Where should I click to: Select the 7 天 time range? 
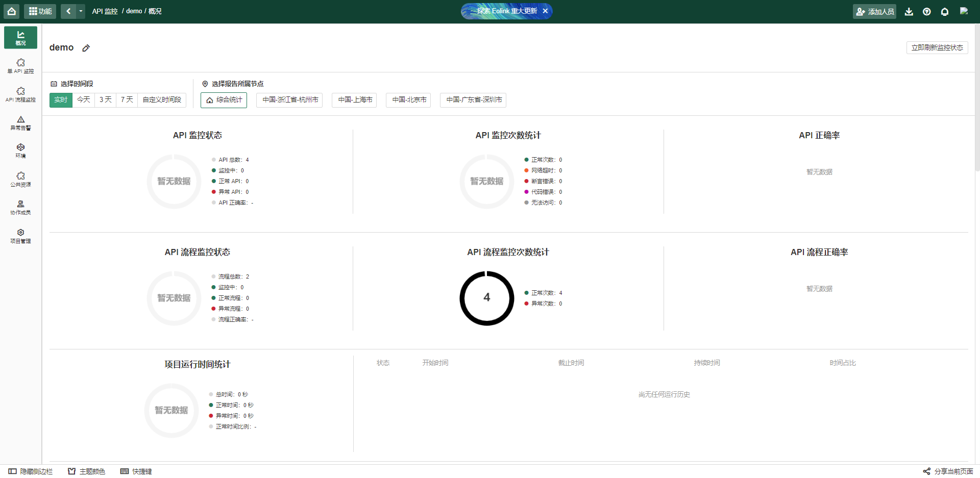[127, 100]
